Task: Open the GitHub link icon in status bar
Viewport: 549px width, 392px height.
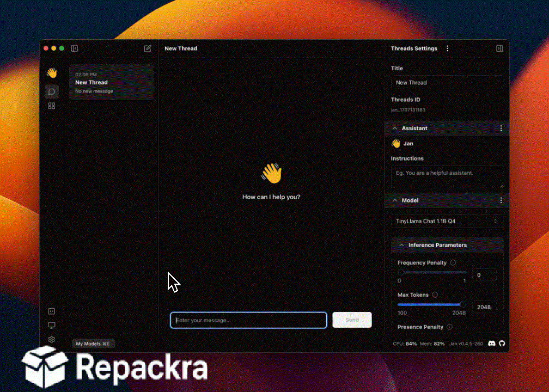Action: click(x=502, y=344)
